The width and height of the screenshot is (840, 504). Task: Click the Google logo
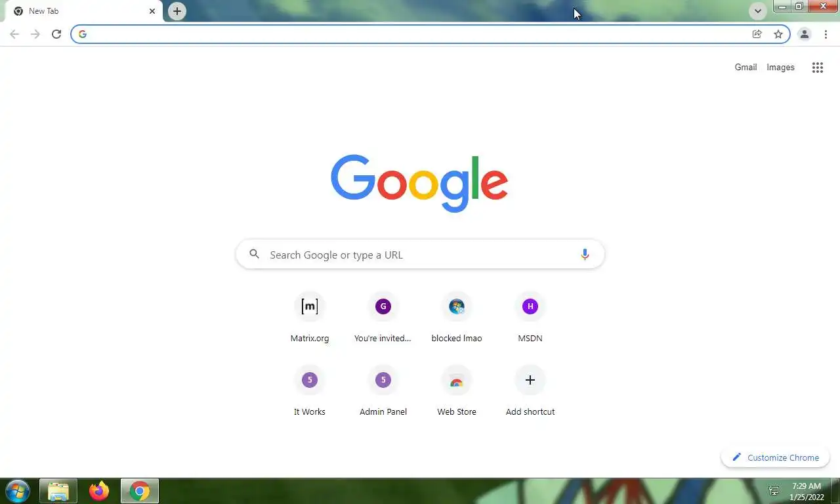tap(419, 183)
